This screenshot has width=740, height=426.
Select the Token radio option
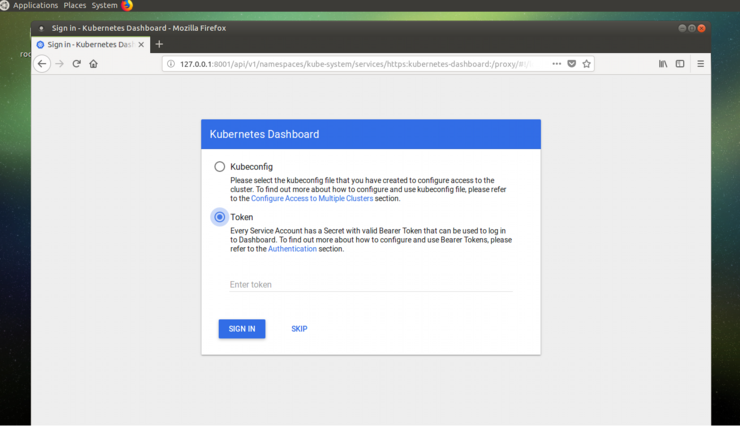point(219,217)
